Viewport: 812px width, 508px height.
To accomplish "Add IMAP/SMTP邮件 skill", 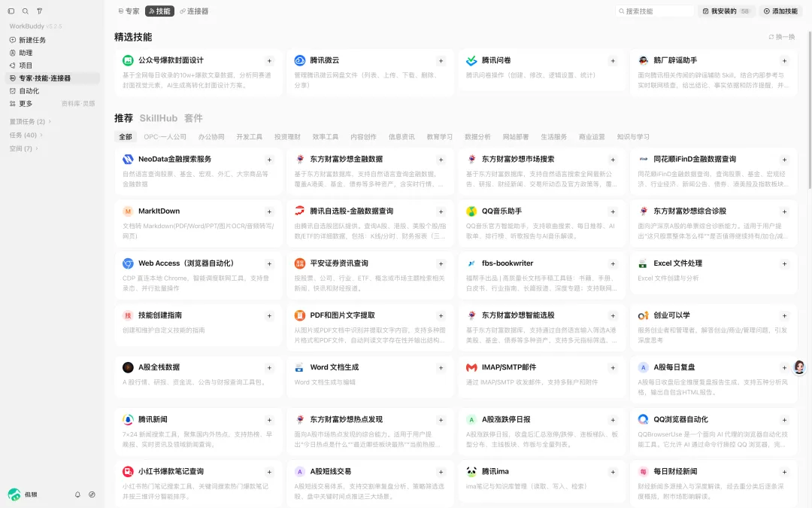I will (613, 367).
